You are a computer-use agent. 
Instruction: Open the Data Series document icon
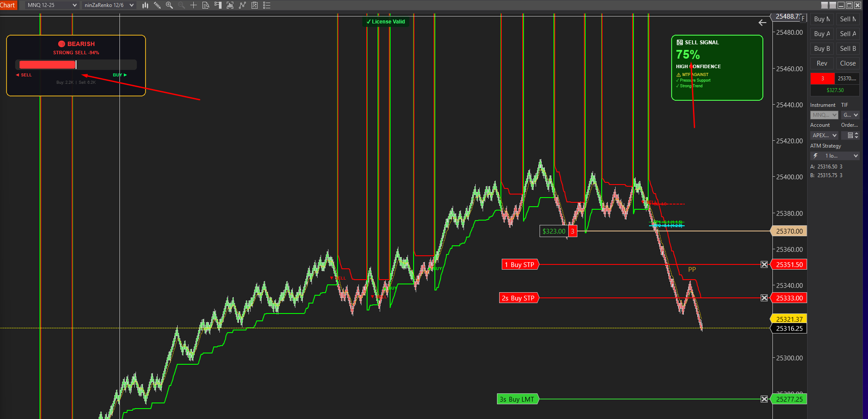click(x=205, y=5)
